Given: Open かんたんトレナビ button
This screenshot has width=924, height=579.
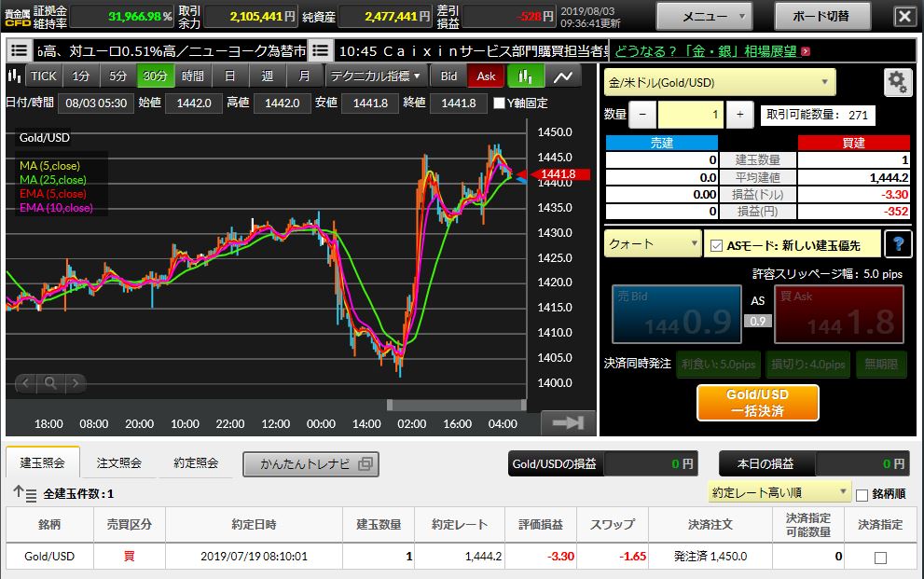Looking at the screenshot, I should coord(310,464).
